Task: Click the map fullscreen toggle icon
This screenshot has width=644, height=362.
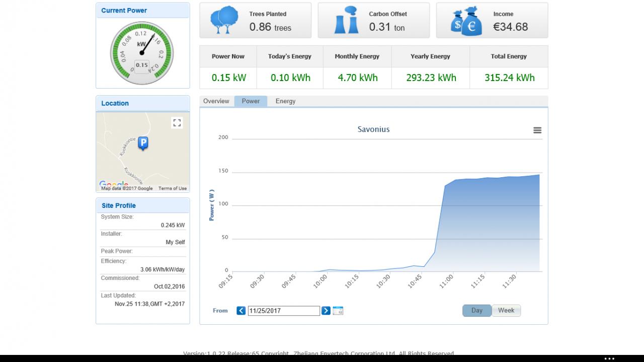Action: pyautogui.click(x=177, y=123)
